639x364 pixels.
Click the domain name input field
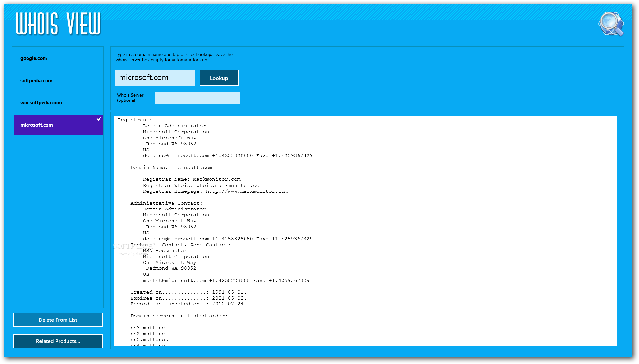[155, 78]
